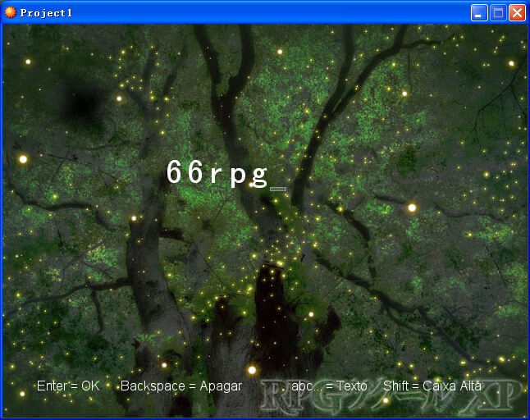Click the typed letter r
The image size is (530, 420).
click(x=216, y=175)
